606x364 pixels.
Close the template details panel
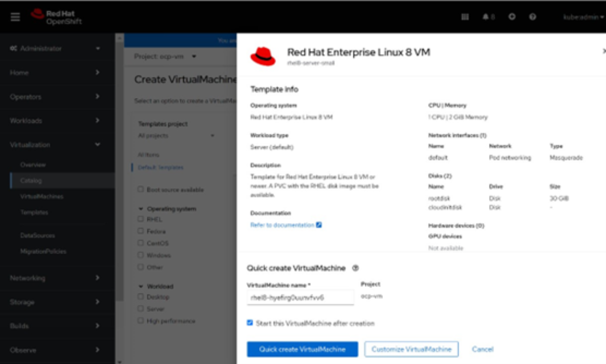click(603, 51)
